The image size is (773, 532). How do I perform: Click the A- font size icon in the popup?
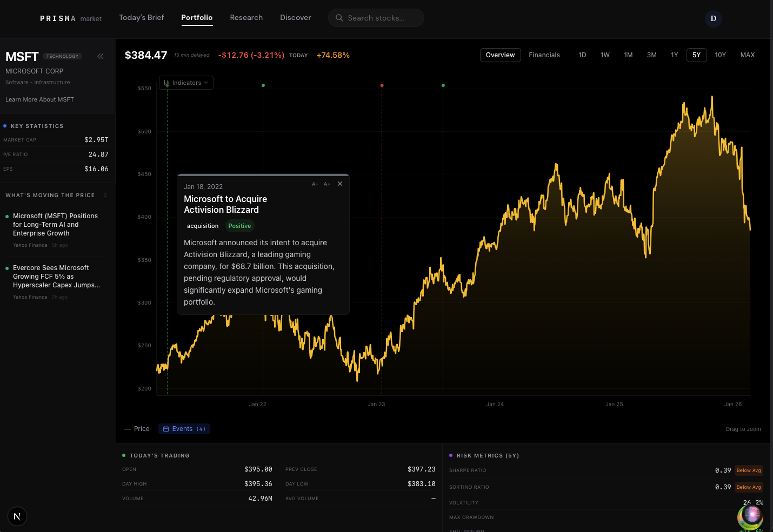coord(315,184)
